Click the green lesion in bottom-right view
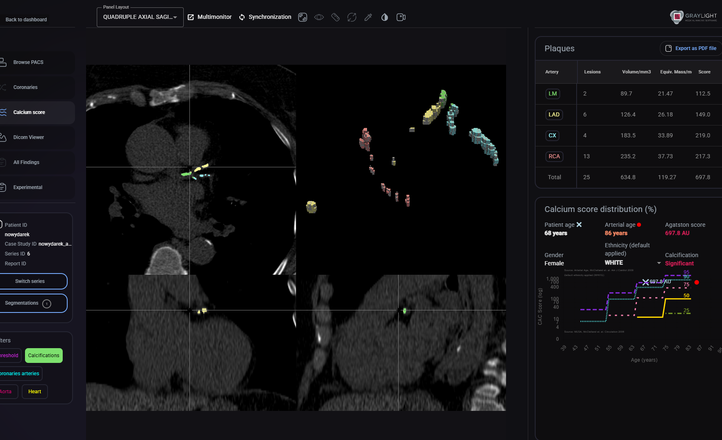722x440 pixels. pyautogui.click(x=405, y=311)
